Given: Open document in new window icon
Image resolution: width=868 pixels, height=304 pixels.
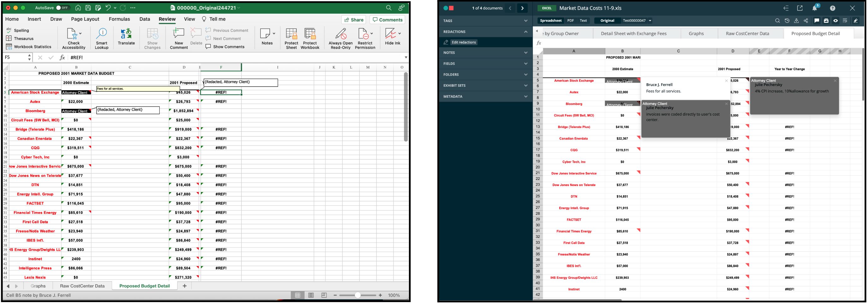Looking at the screenshot, I should [x=800, y=8].
